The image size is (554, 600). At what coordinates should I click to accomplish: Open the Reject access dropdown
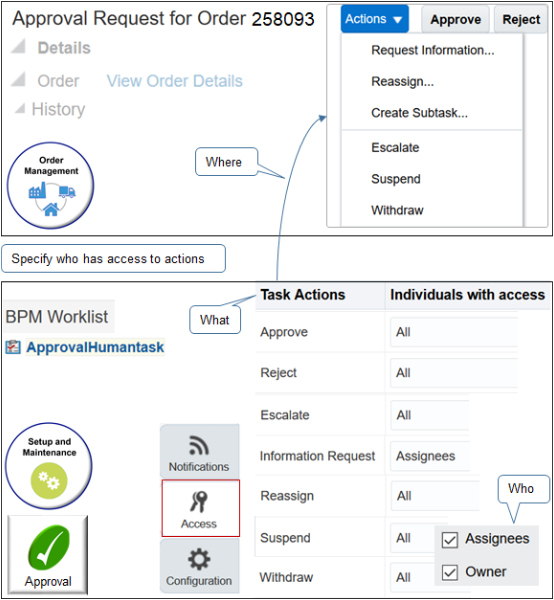click(454, 373)
